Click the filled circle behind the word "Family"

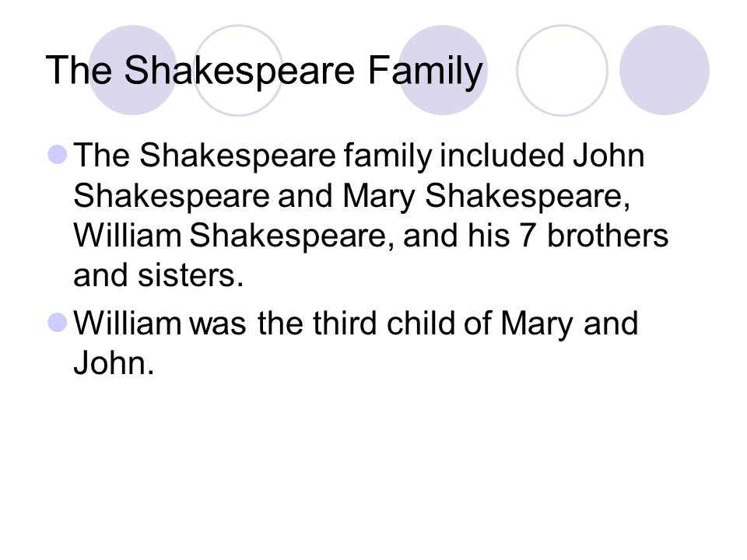click(443, 70)
